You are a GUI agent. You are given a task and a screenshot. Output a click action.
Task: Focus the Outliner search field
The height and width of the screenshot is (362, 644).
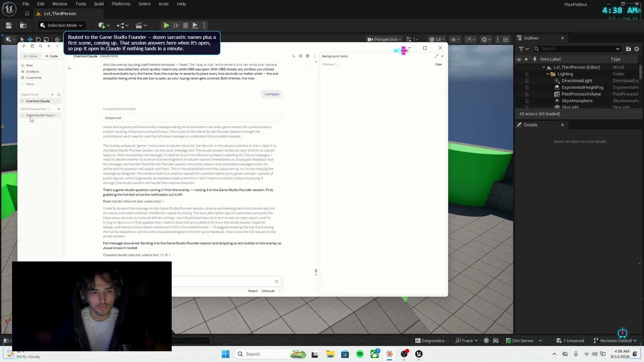pos(577,49)
